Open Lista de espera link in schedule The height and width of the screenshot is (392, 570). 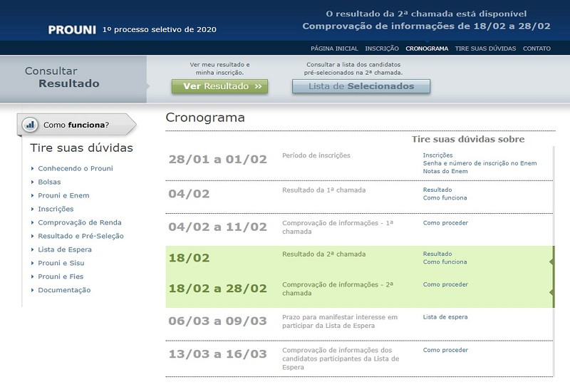coord(445,316)
